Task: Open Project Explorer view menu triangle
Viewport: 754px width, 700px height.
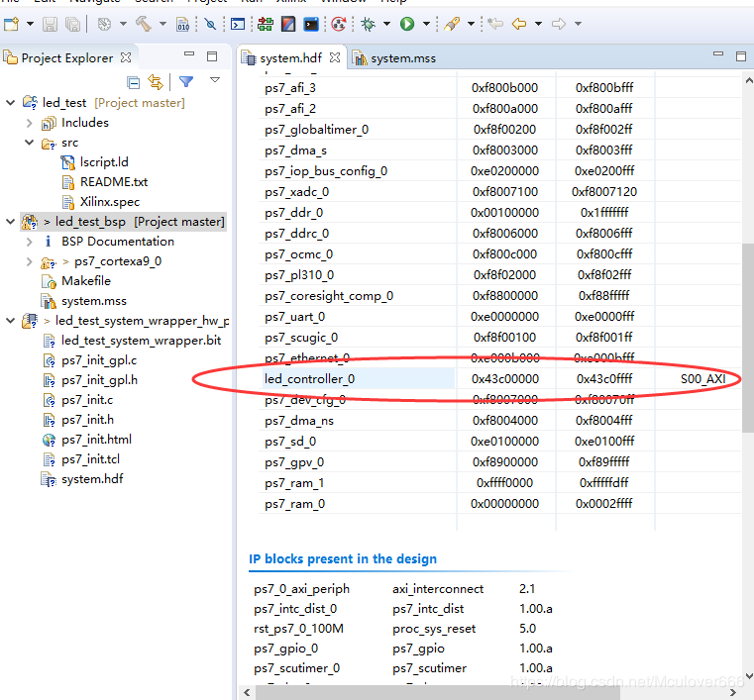Action: tap(215, 81)
